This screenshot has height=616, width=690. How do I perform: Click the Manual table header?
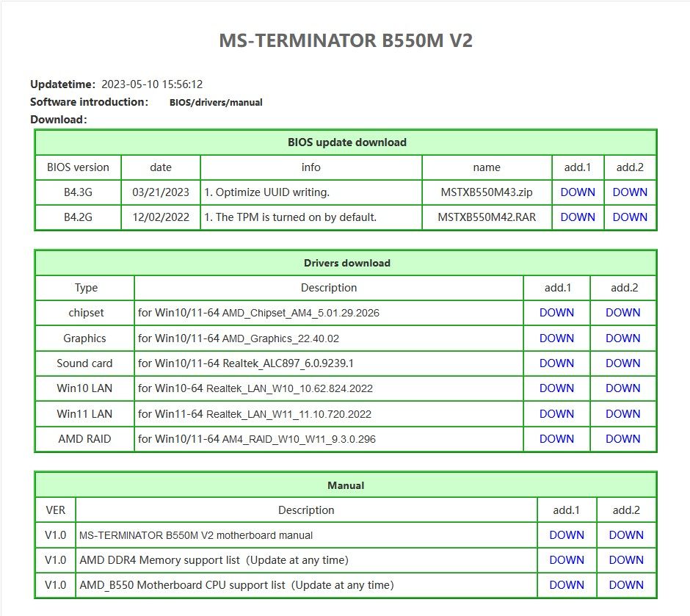pyautogui.click(x=346, y=485)
